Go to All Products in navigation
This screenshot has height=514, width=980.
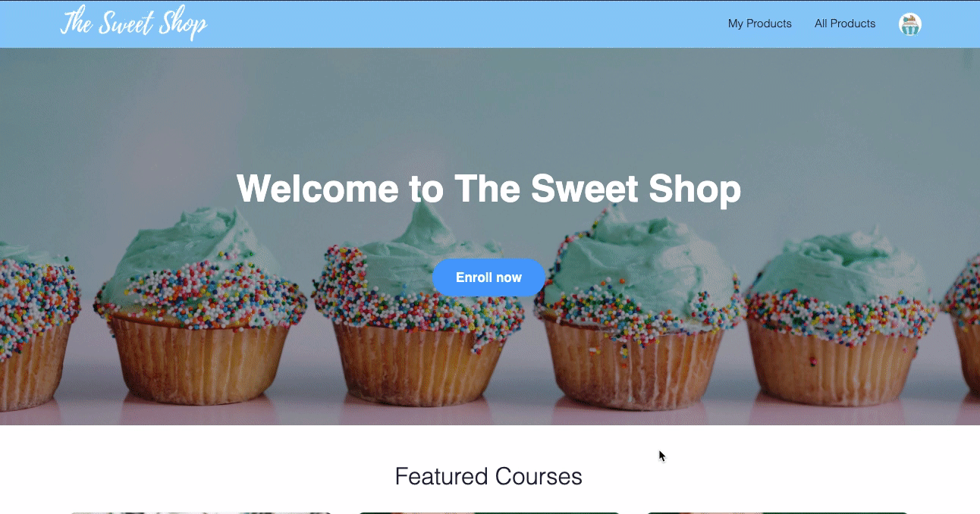[x=844, y=24]
